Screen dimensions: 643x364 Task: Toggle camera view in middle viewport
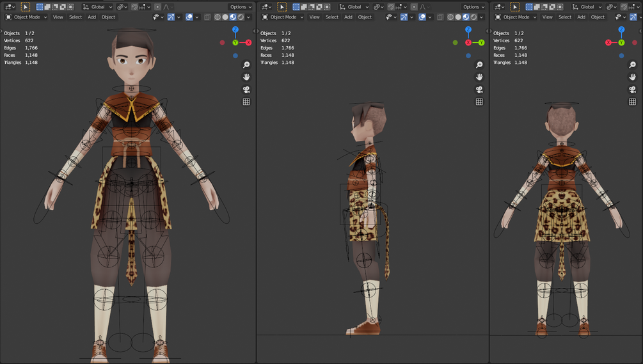tap(479, 90)
